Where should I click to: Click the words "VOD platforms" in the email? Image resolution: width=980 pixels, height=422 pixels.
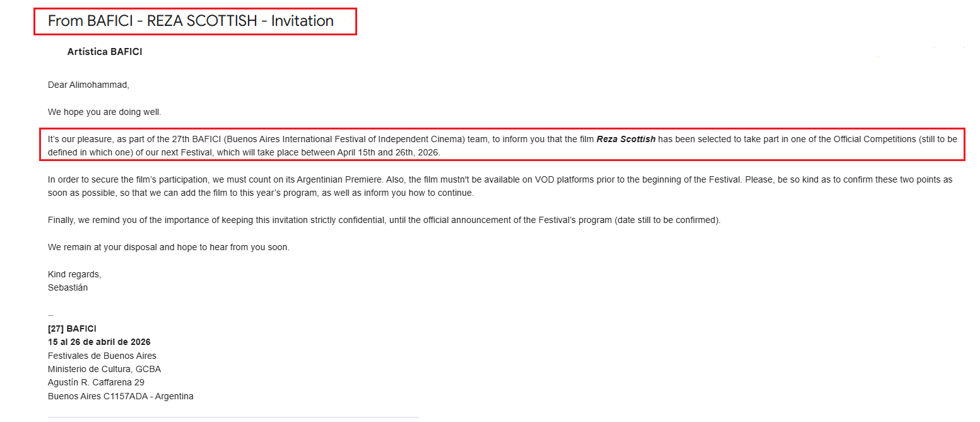pyautogui.click(x=561, y=180)
